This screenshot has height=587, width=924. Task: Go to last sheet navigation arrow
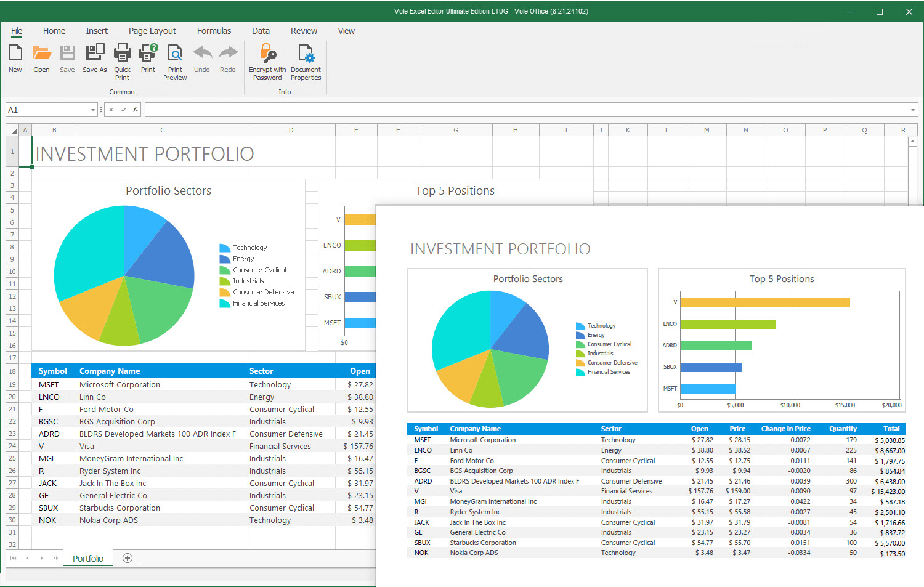coord(56,558)
